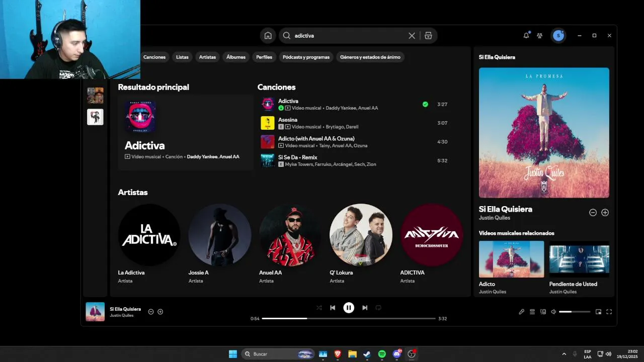
Task: Filter results by Artistas
Action: coord(207,57)
